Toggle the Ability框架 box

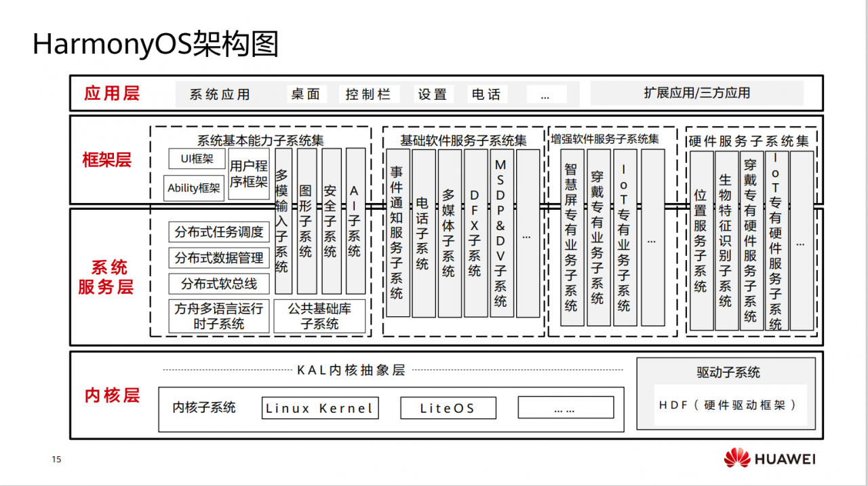pos(193,188)
